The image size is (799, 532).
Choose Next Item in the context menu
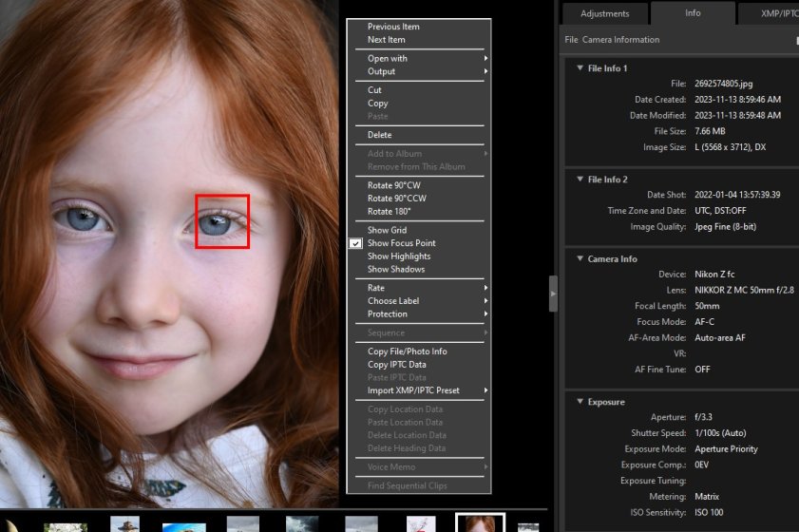(x=387, y=40)
